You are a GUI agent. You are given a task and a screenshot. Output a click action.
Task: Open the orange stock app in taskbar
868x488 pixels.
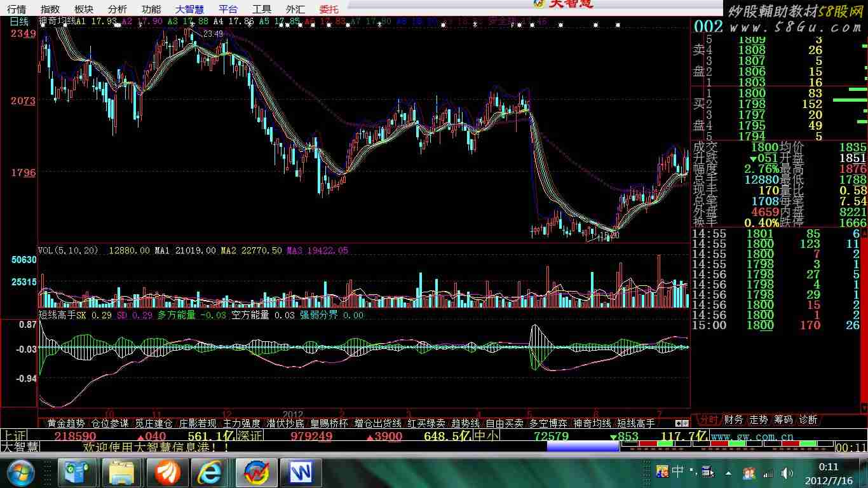pos(167,473)
